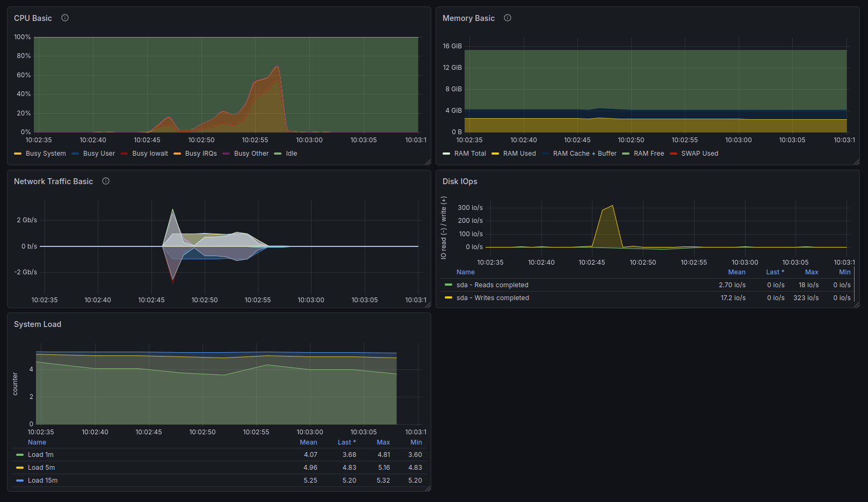
Task: Open the System Load panel title menu
Action: 38,324
